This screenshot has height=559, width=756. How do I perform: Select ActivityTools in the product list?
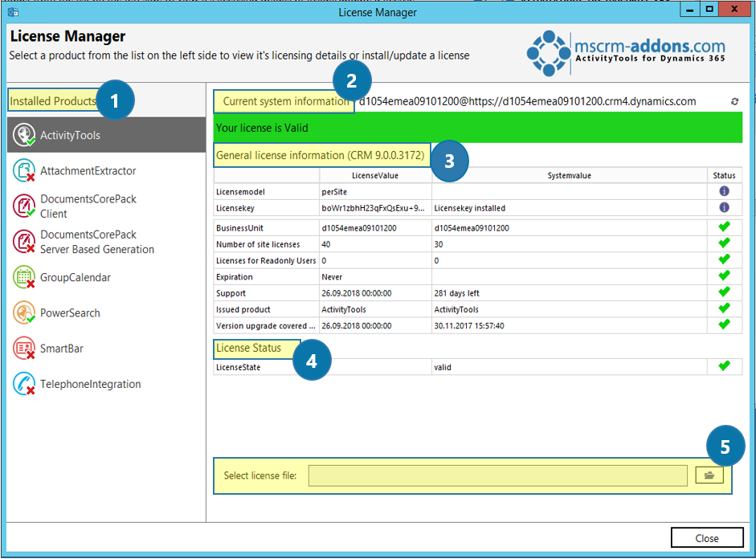point(107,135)
